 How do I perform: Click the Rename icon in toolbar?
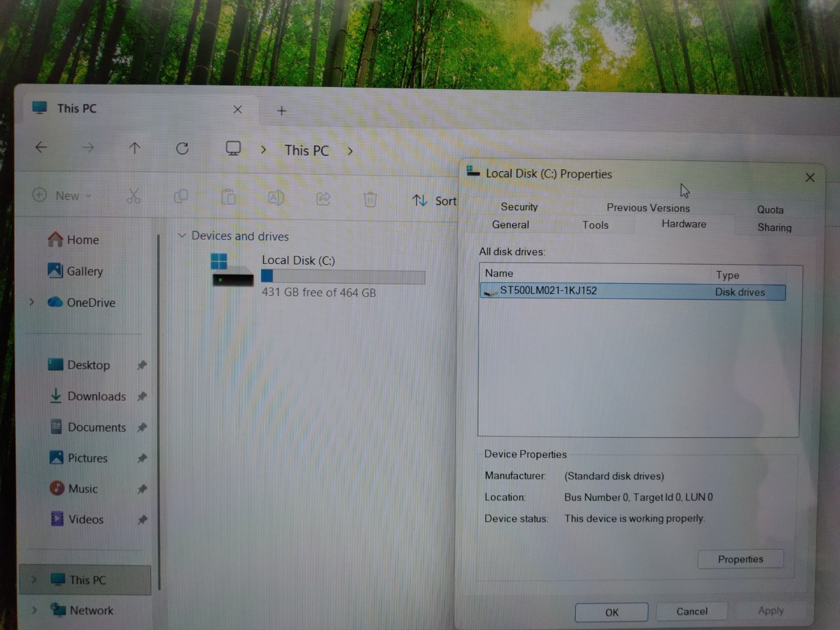click(x=276, y=198)
